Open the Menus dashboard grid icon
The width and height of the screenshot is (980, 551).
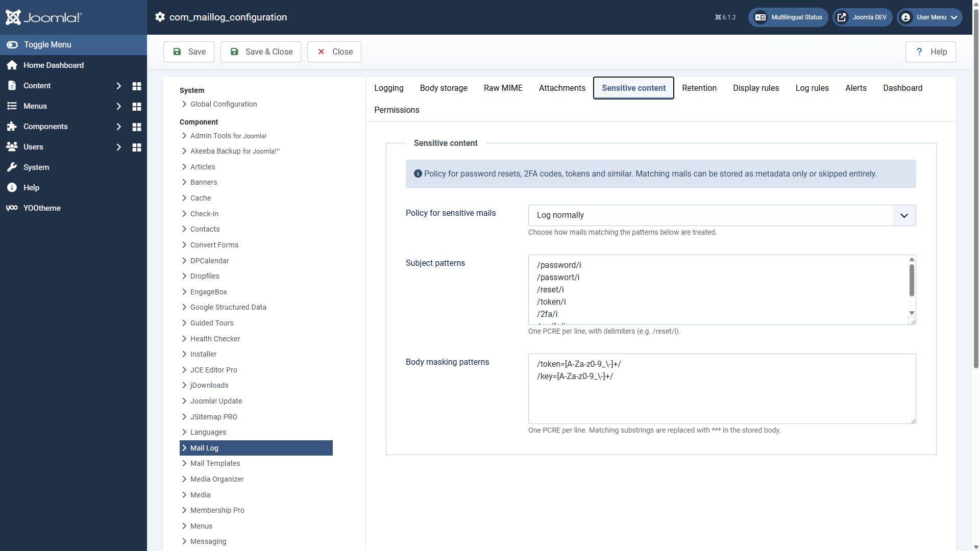pos(137,106)
